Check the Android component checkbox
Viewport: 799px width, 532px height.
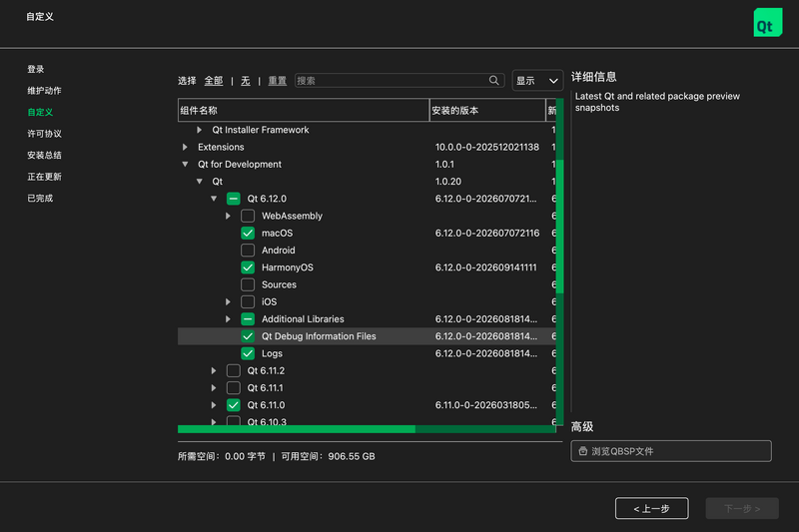(248, 251)
